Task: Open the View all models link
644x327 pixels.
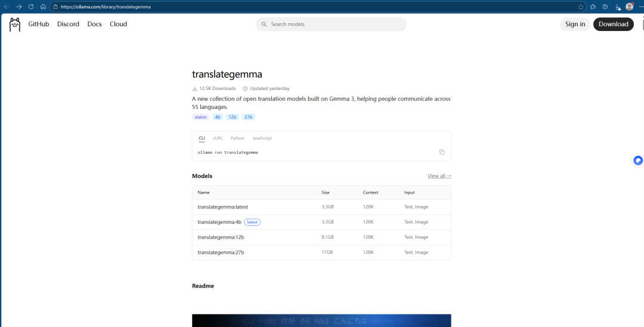Action: click(439, 176)
